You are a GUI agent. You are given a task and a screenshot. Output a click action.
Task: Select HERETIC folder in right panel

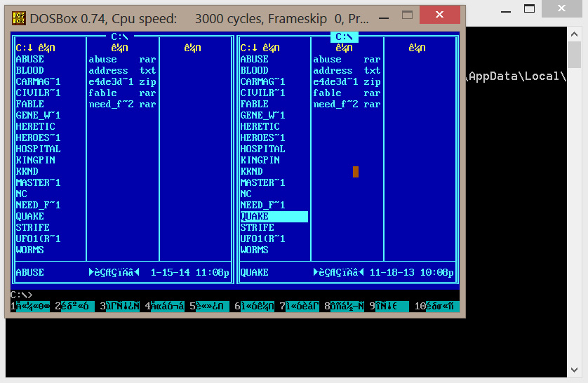tap(260, 127)
